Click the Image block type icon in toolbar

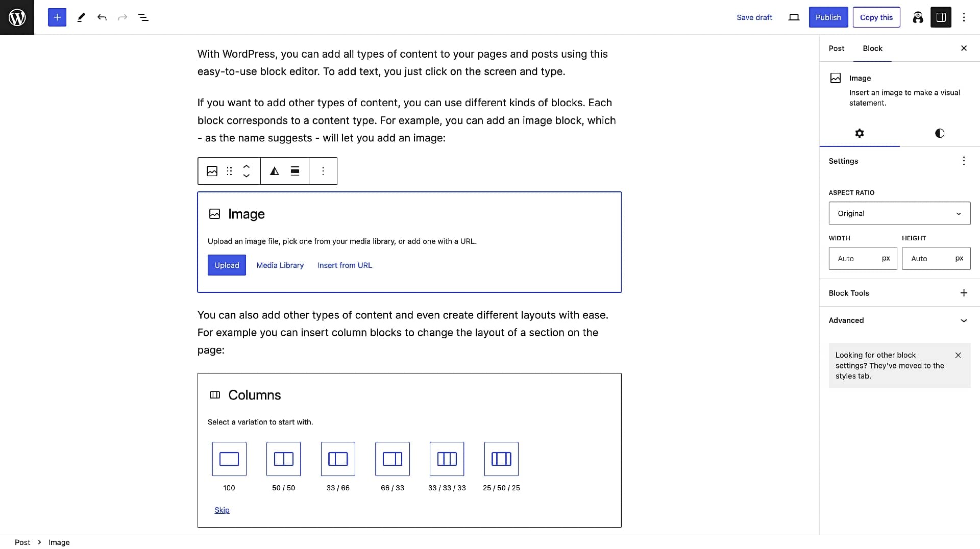212,171
